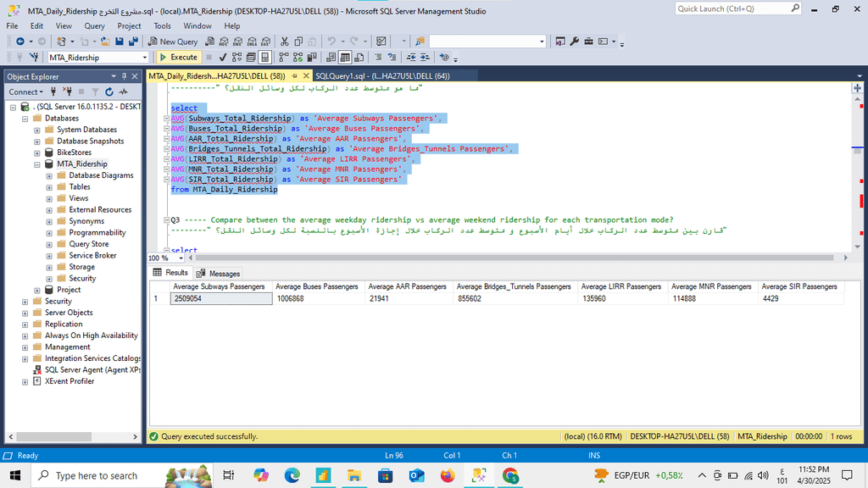Select the 2509054 Average Subways Passengers cell
The image size is (868, 488).
[221, 299]
